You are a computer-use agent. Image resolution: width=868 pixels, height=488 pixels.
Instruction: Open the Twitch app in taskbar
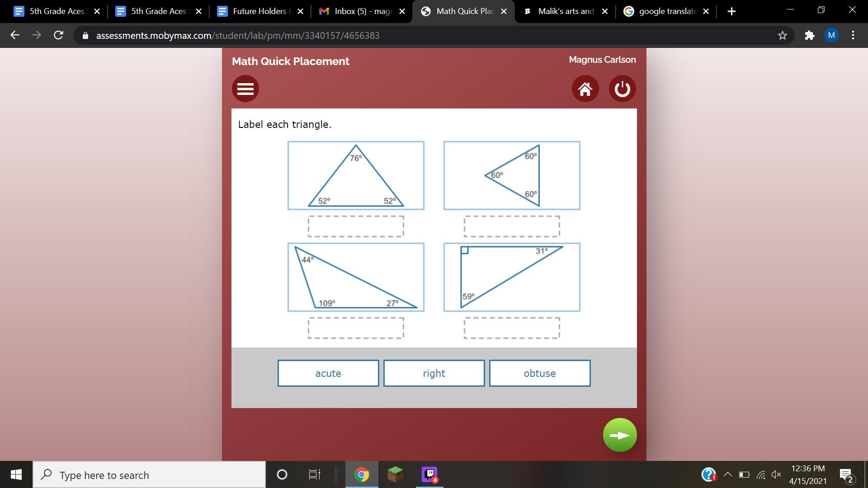(x=429, y=474)
